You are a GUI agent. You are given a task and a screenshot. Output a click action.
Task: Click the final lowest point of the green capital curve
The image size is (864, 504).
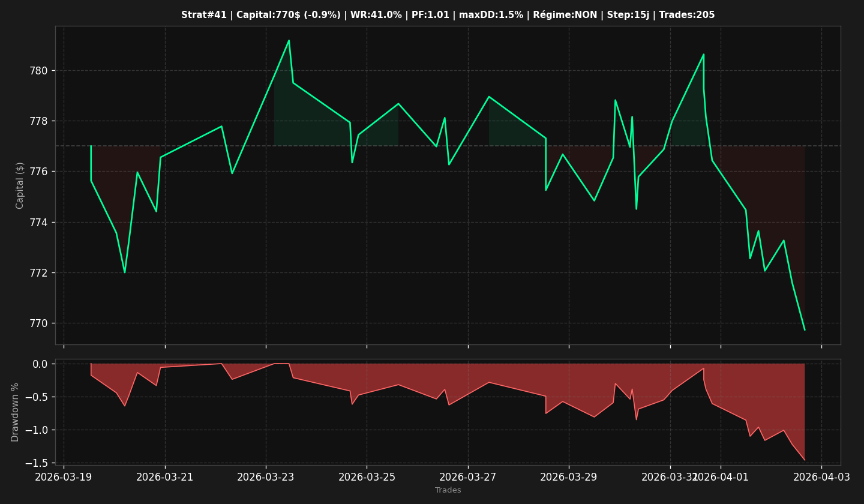click(805, 329)
